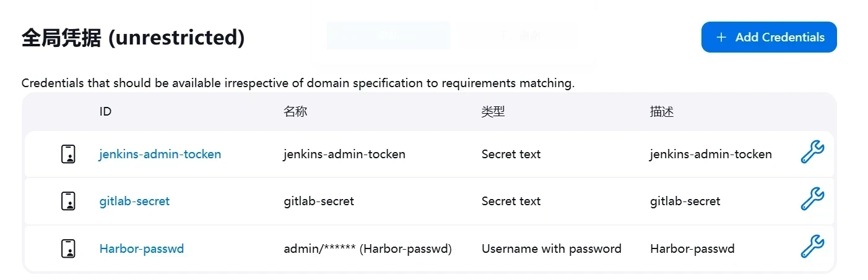Click the plus icon in Add Credentials
The image size is (868, 280).
coord(721,37)
